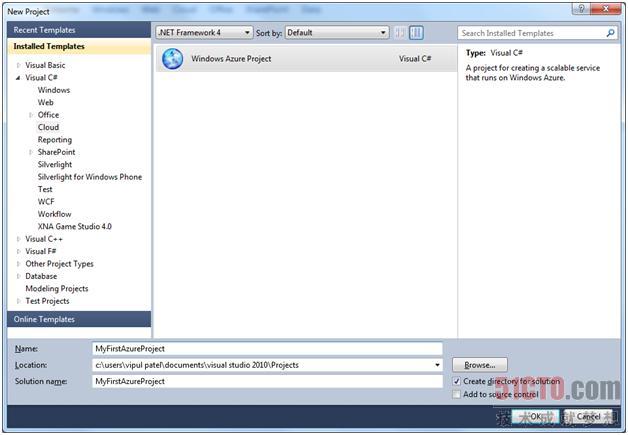The image size is (628, 435).
Task: Click the Windows Azure Project globe icon
Action: 173,59
